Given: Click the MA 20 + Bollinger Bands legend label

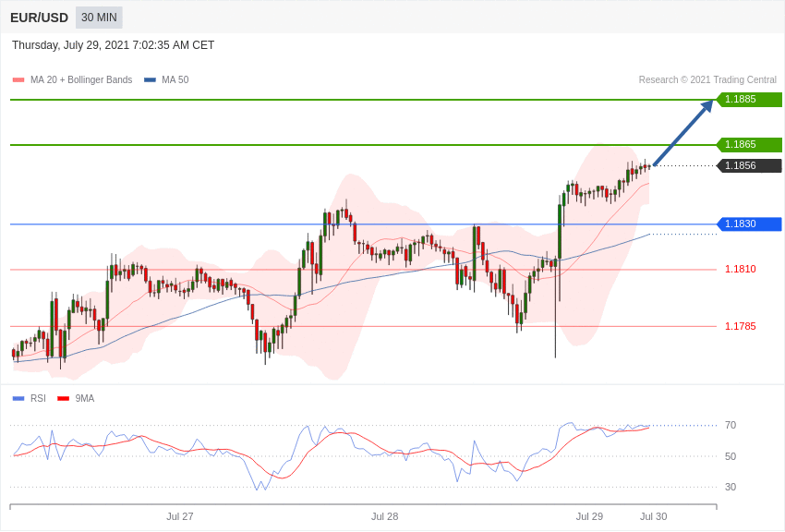Looking at the screenshot, I should pos(81,79).
